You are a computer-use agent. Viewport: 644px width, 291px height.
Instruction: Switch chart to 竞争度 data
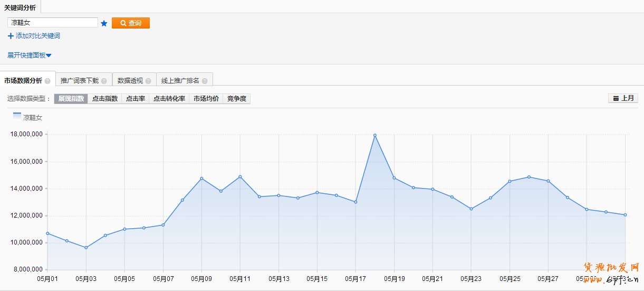[x=237, y=99]
